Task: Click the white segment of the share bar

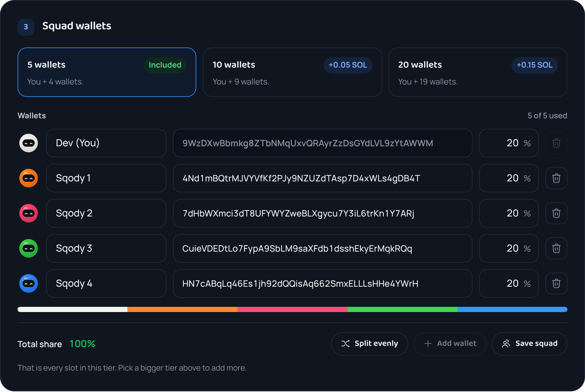Action: click(x=72, y=309)
